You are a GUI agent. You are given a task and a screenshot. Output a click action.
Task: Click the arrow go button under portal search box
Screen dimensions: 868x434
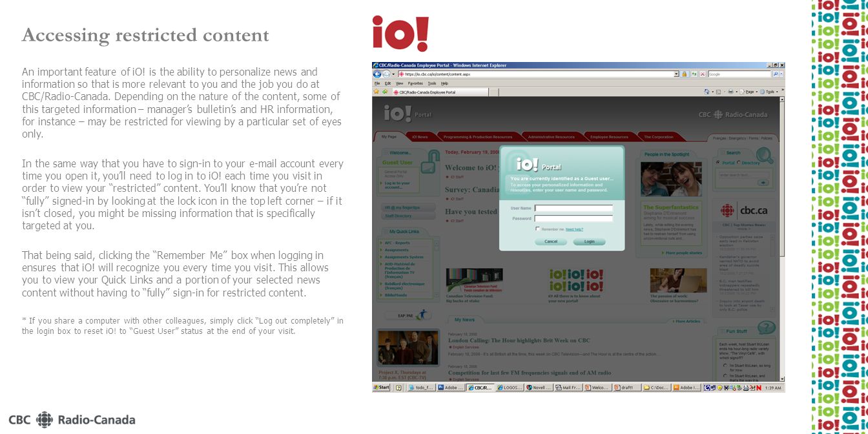tap(763, 182)
